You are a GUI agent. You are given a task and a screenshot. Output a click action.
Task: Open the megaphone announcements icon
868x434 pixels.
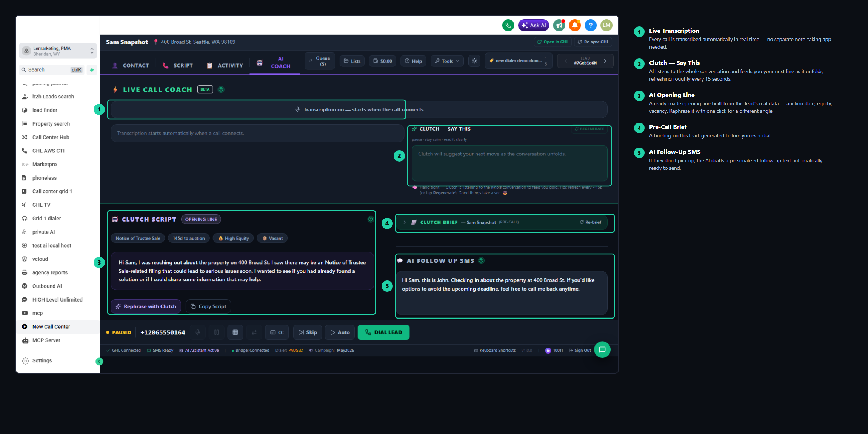tap(559, 25)
